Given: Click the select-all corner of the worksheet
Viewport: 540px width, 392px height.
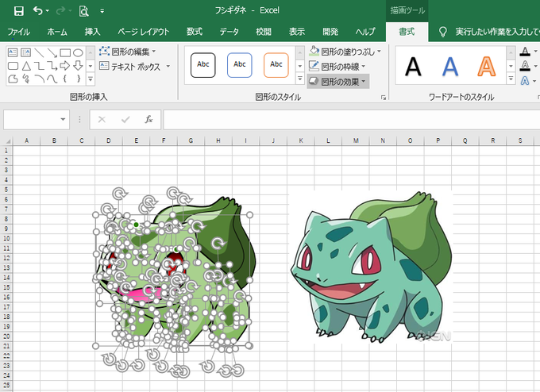Looking at the screenshot, I should pos(6,140).
